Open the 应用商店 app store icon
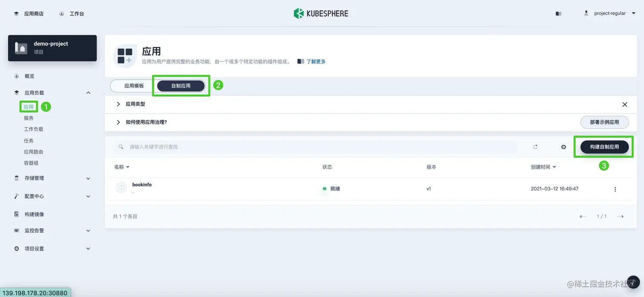 (x=16, y=14)
